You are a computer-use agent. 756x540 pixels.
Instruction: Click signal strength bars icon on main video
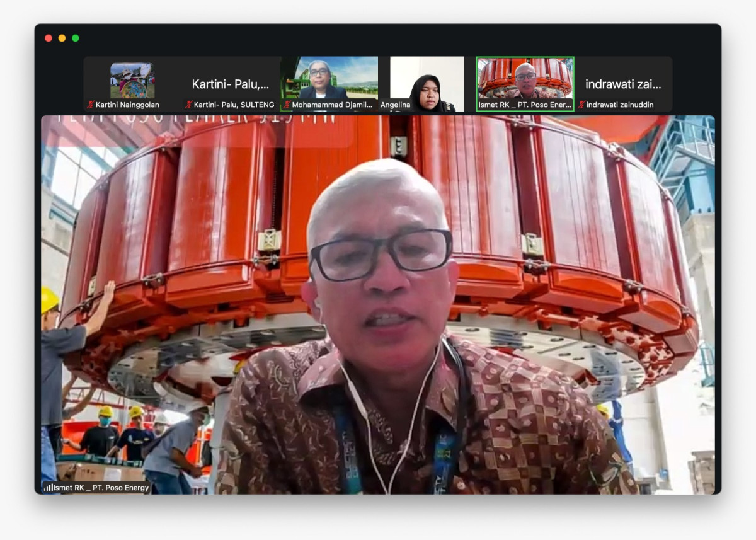49,488
